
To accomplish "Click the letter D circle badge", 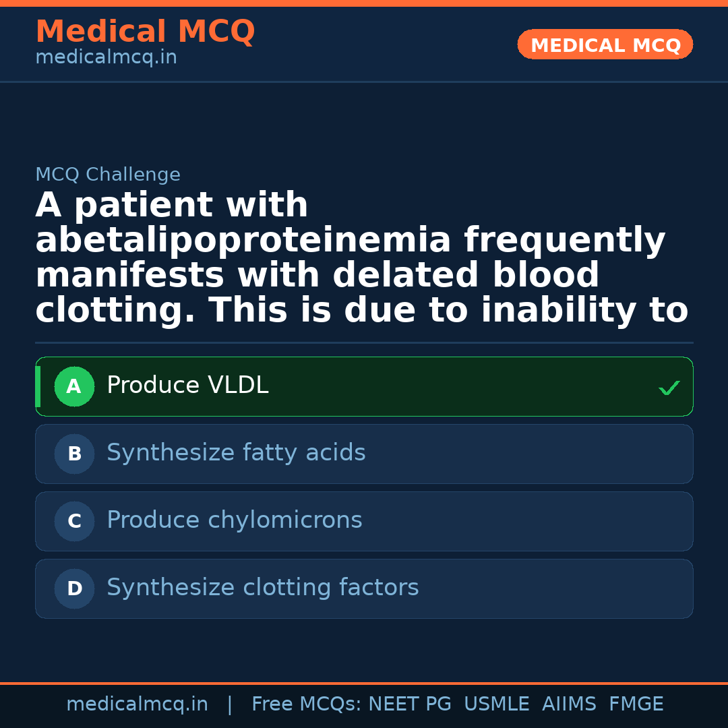I will coord(74,589).
